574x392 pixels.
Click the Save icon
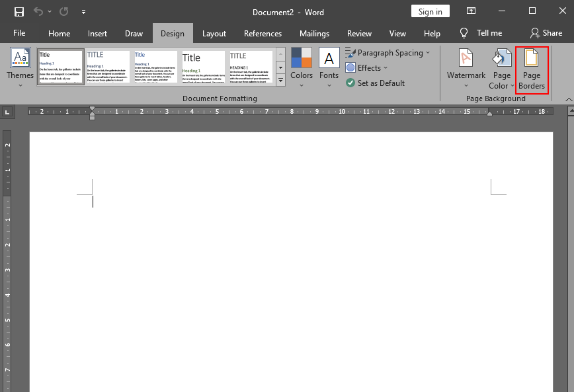17,11
